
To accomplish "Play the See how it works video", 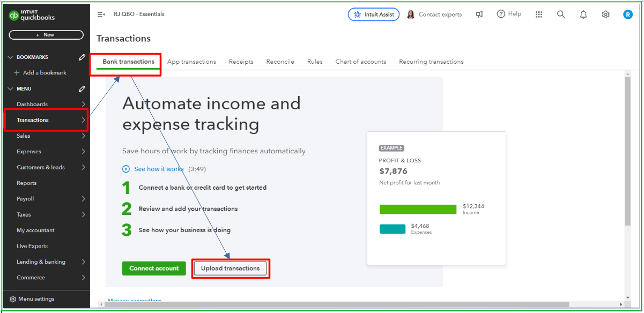I will click(125, 169).
